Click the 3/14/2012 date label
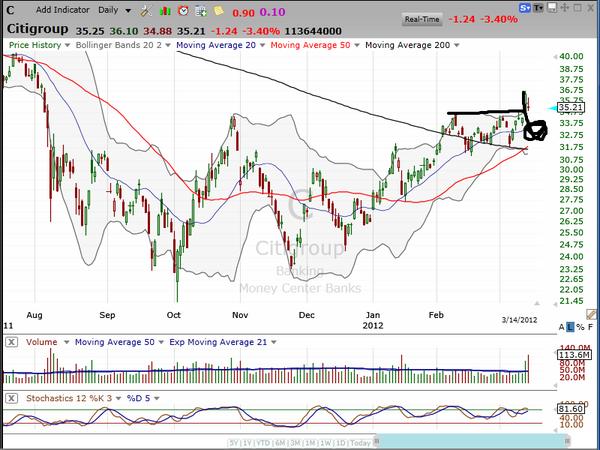Screen dimensions: 600x450 pyautogui.click(x=519, y=320)
